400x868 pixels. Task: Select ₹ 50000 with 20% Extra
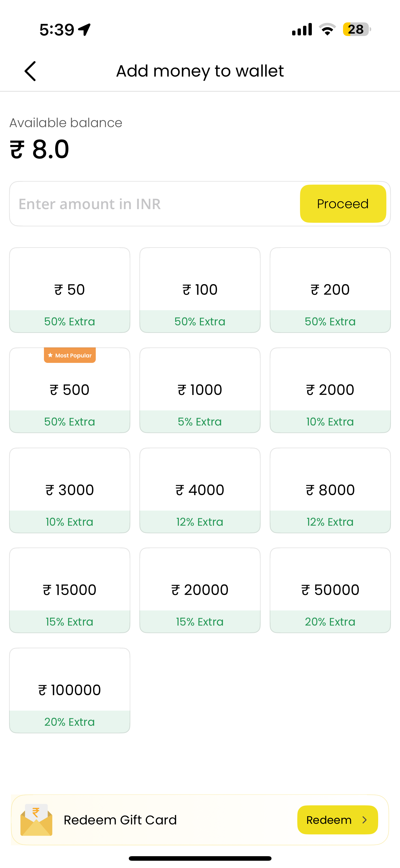tap(330, 590)
